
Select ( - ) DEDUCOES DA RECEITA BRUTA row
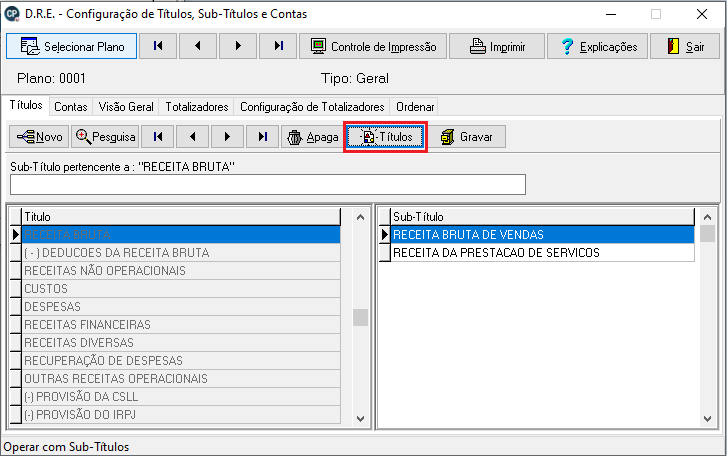181,253
